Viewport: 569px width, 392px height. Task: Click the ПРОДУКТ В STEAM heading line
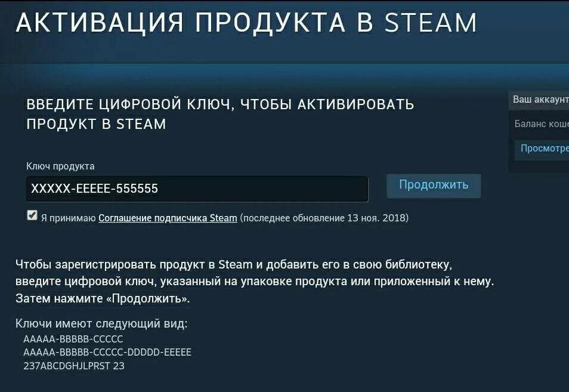point(96,124)
